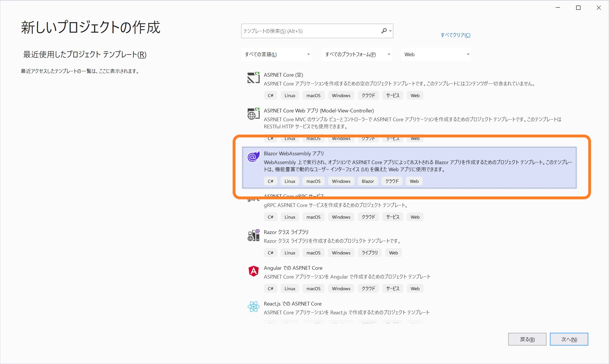Screen dimensions: 609x364
Task: Open the すべてのプラットフォーム(P) platform dropdown
Action: [x=357, y=54]
